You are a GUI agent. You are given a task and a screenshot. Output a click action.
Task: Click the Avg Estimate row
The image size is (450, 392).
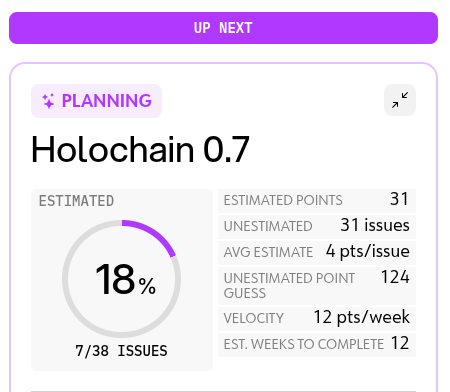click(x=317, y=252)
